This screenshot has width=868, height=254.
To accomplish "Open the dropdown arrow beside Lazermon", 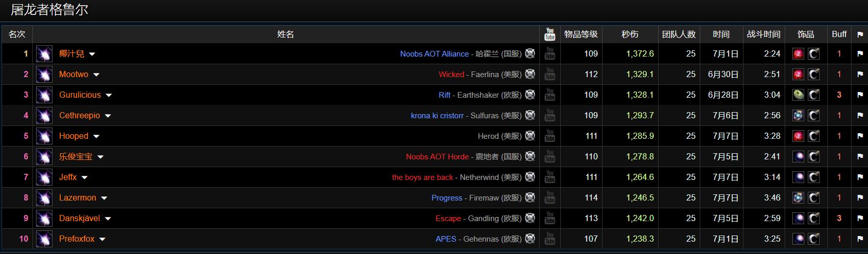I will [x=104, y=198].
